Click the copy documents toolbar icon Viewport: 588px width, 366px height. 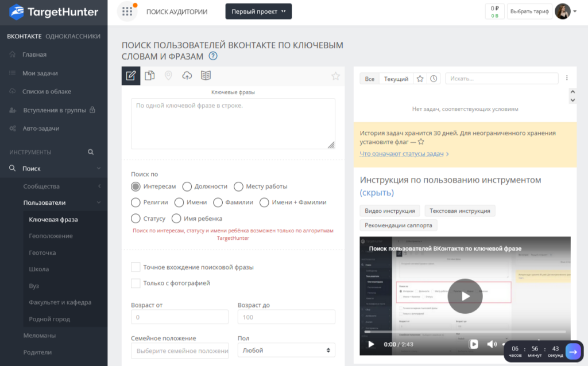pyautogui.click(x=150, y=76)
